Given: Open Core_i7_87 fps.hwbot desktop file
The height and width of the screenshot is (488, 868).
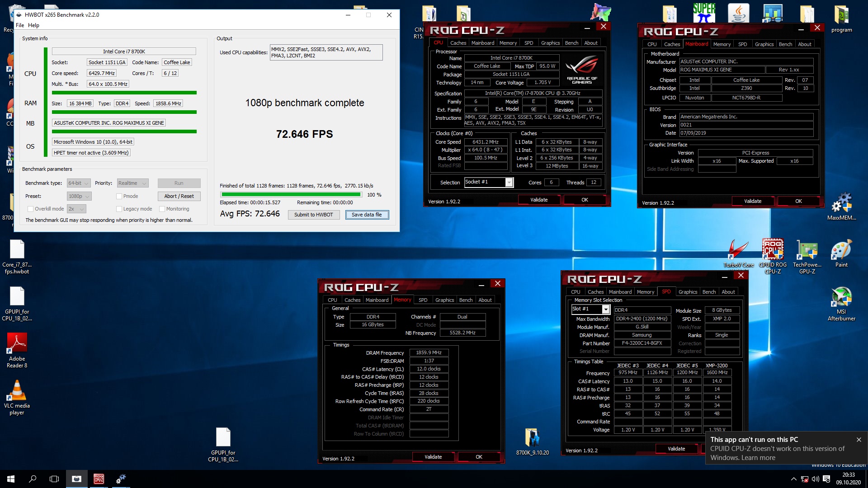Looking at the screenshot, I should (x=17, y=257).
